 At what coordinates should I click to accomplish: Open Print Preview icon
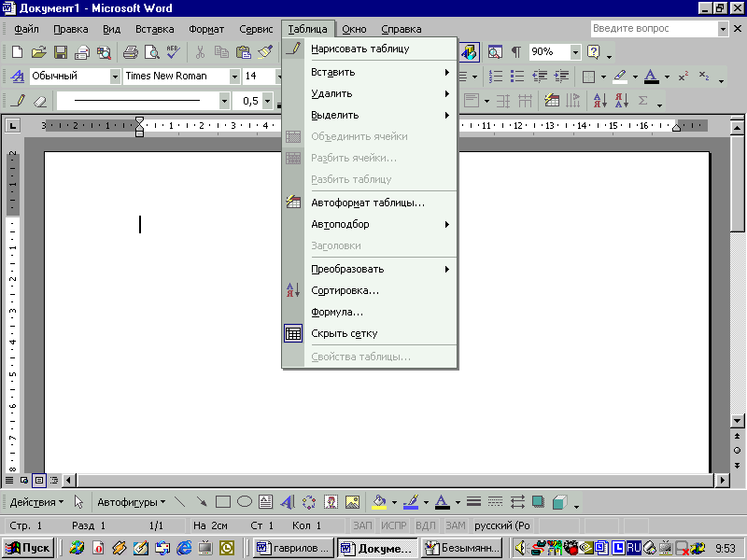(x=152, y=52)
